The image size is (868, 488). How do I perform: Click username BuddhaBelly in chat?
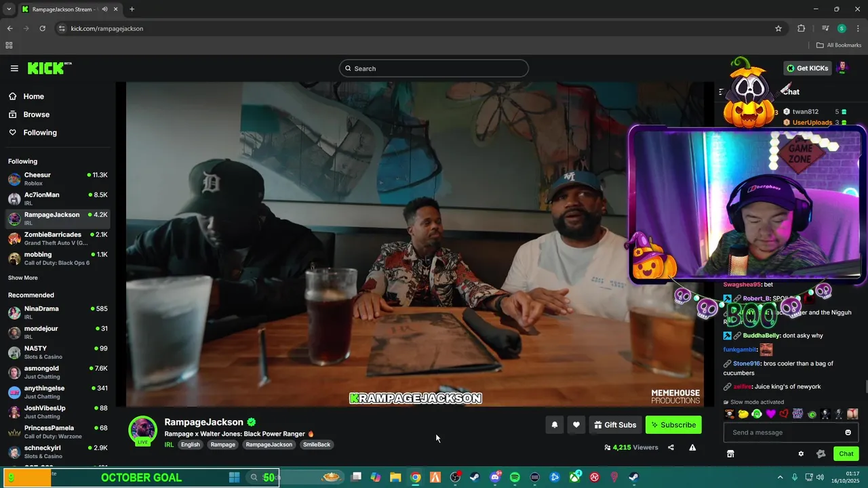coord(762,335)
